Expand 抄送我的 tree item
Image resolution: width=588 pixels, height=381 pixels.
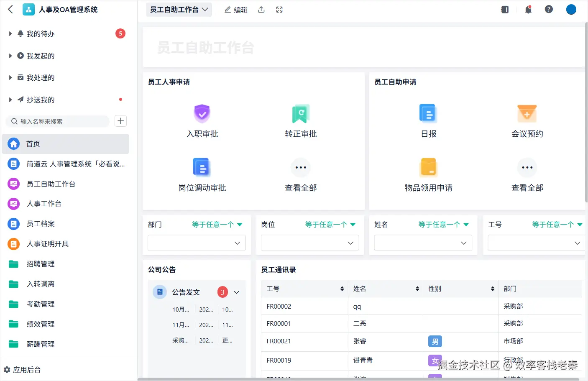(10, 100)
